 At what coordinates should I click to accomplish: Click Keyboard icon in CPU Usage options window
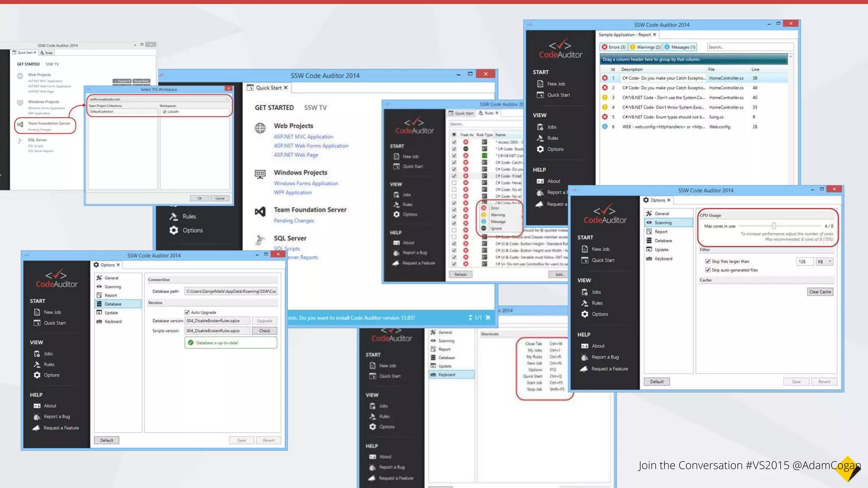point(649,258)
